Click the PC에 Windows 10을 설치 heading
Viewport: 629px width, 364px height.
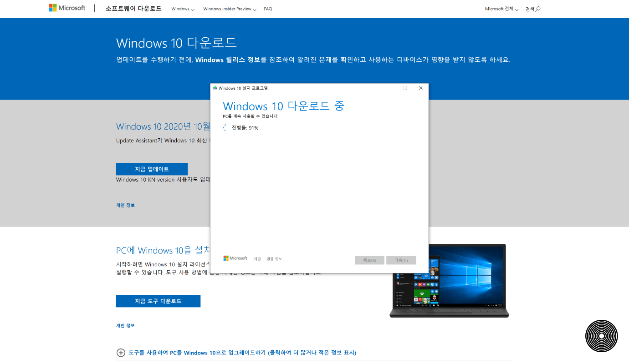163,250
